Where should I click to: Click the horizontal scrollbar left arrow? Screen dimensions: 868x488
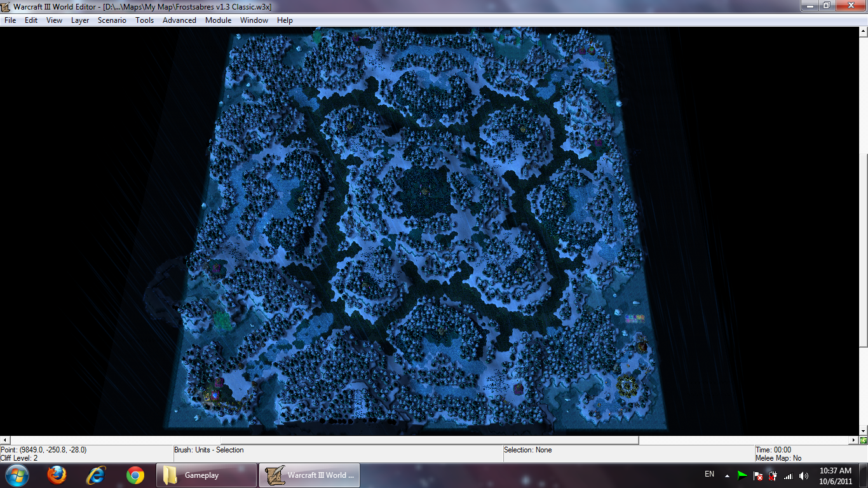[4, 440]
